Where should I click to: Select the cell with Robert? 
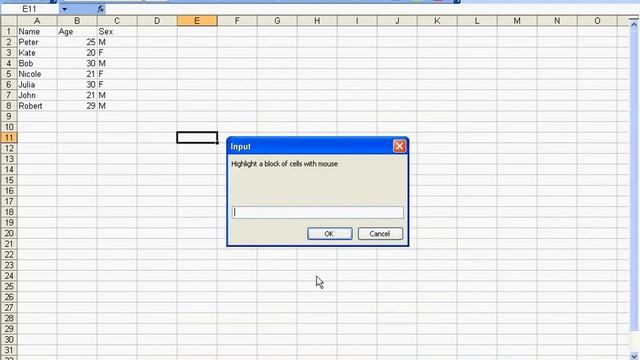[37, 106]
